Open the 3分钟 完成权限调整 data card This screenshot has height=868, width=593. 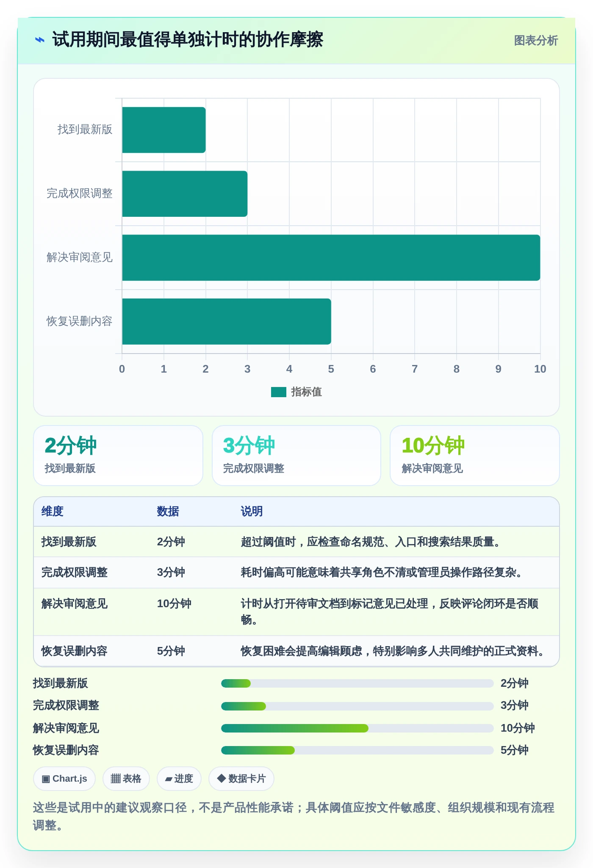tap(296, 456)
